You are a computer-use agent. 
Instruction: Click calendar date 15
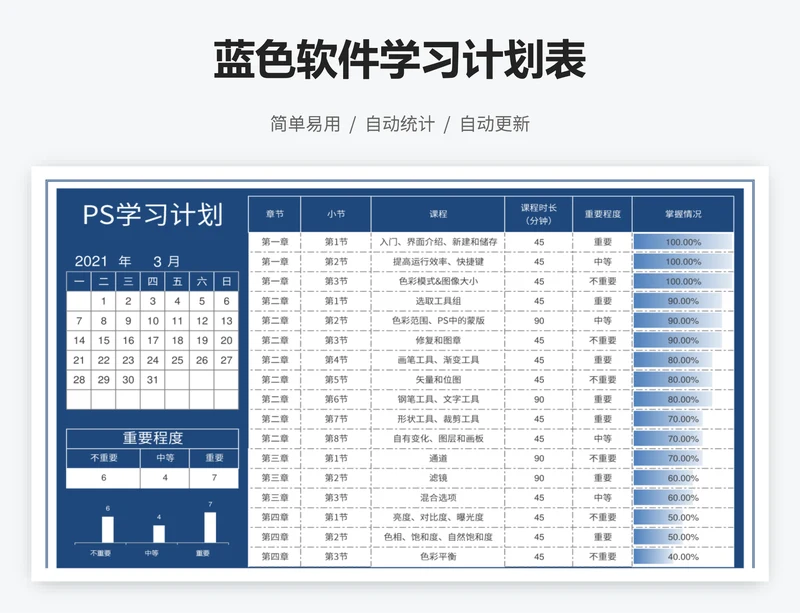104,340
